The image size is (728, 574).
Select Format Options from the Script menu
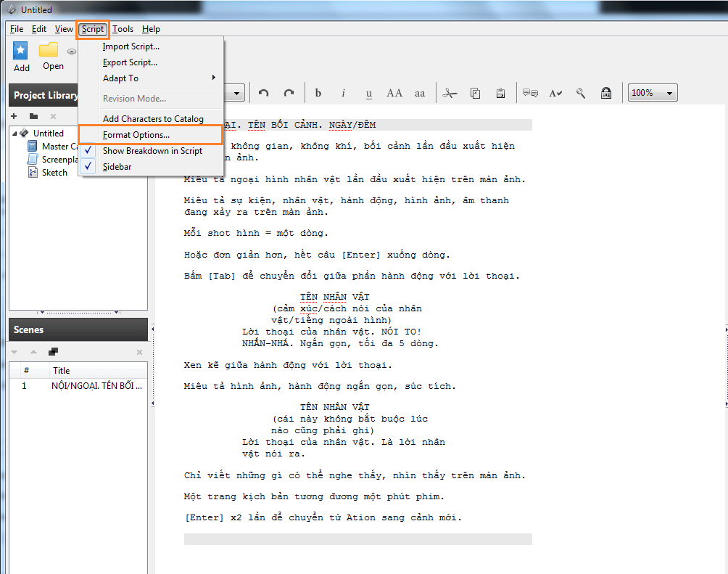click(x=136, y=135)
